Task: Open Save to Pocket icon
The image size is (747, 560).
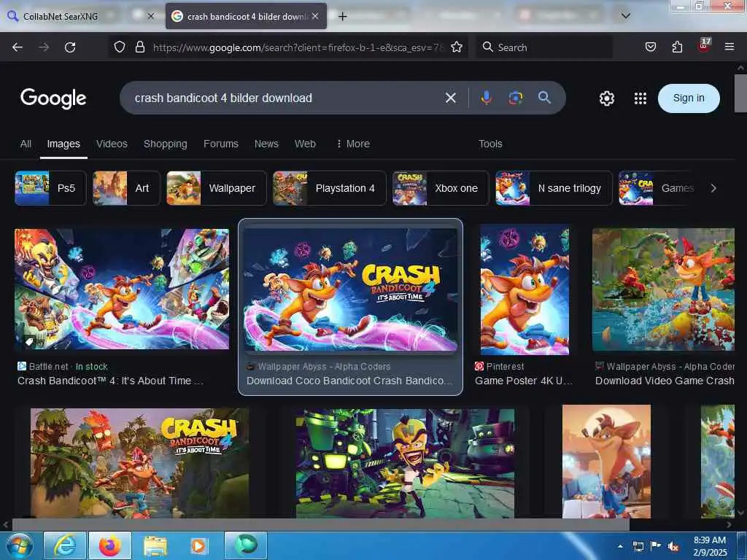Action: (x=651, y=47)
